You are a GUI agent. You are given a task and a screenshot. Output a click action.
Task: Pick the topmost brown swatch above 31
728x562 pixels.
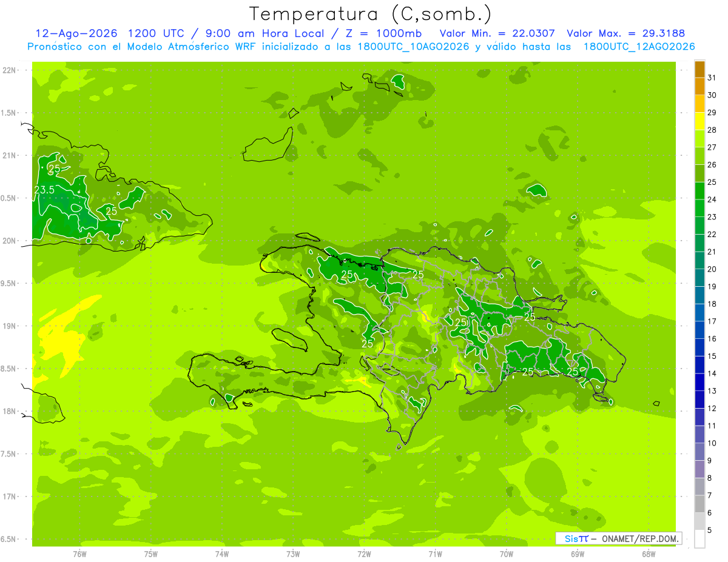tap(699, 69)
